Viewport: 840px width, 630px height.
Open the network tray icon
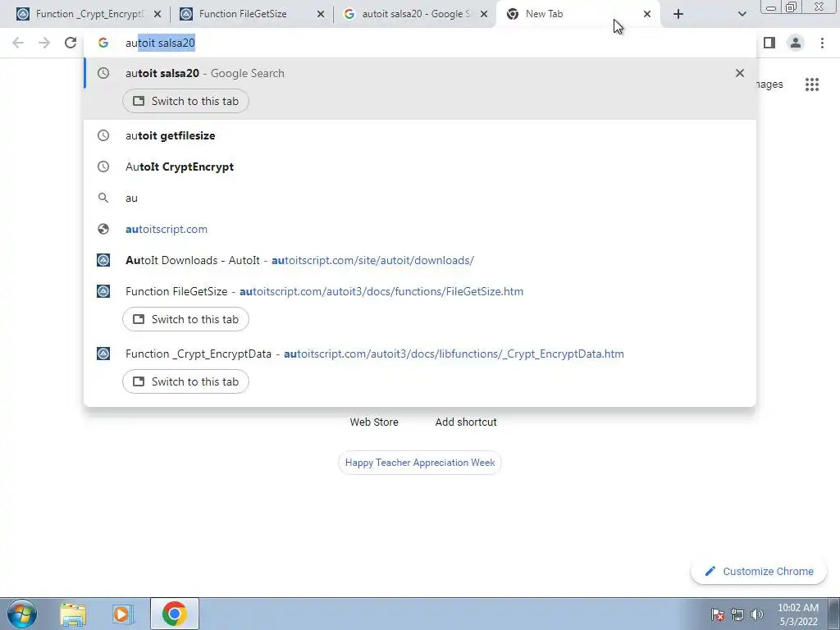(737, 614)
